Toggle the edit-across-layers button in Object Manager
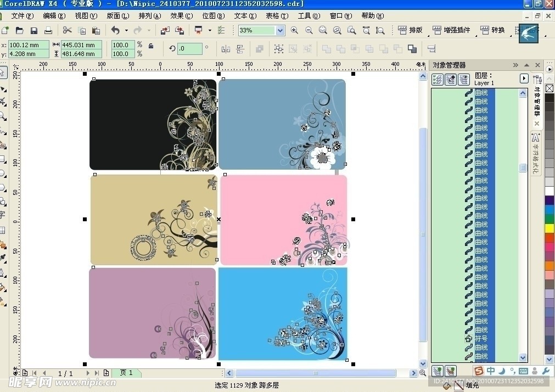The height and width of the screenshot is (392, 555). [451, 79]
